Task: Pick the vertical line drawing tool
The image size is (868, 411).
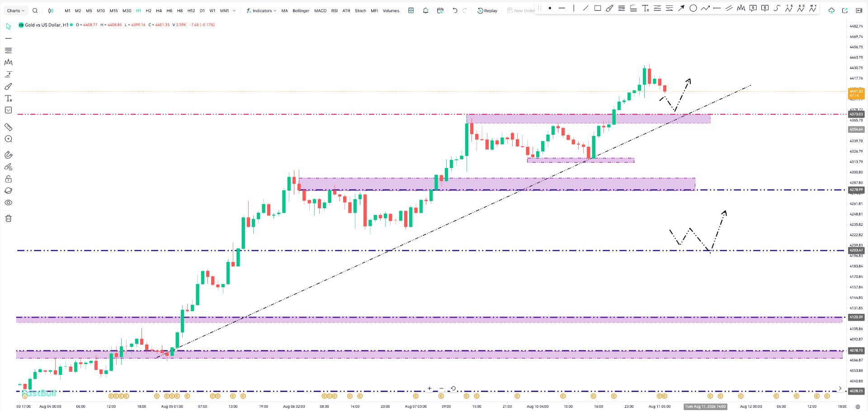Action: tap(574, 8)
